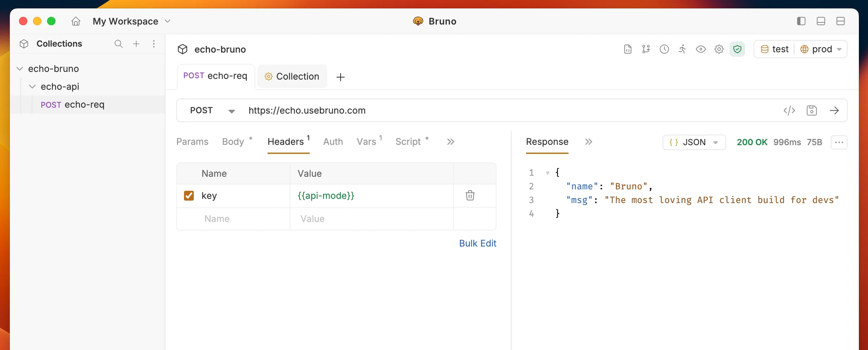The height and width of the screenshot is (350, 868).
Task: Search collections with the magnifier icon
Action: tap(119, 44)
